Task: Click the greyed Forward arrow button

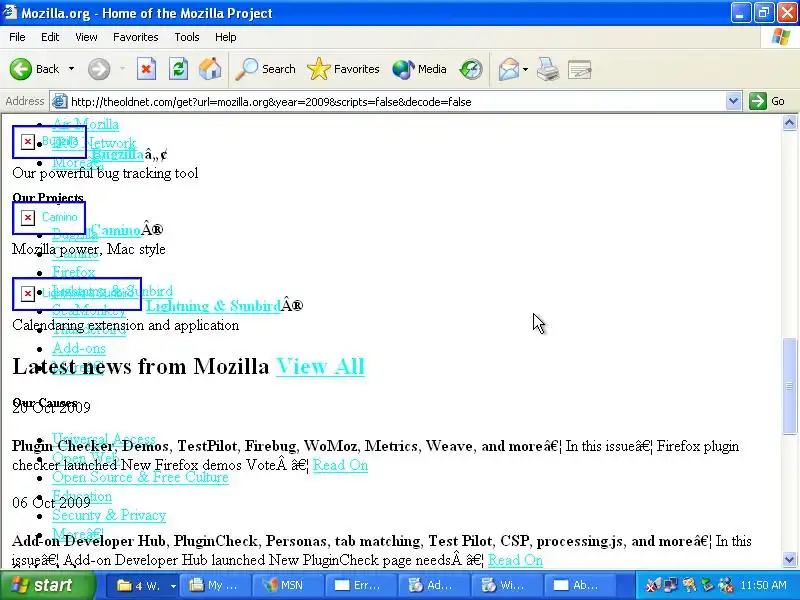Action: [x=99, y=69]
